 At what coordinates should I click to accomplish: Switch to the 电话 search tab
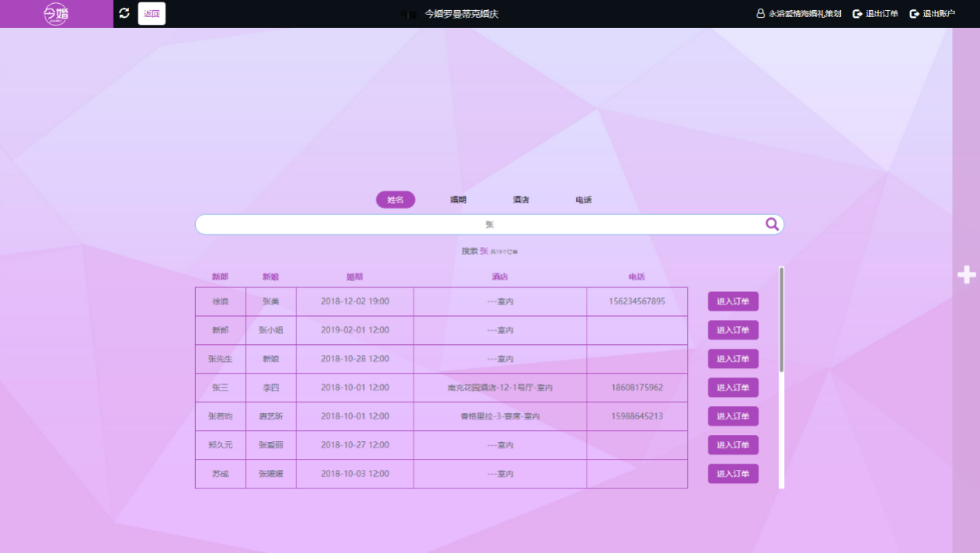pos(584,200)
